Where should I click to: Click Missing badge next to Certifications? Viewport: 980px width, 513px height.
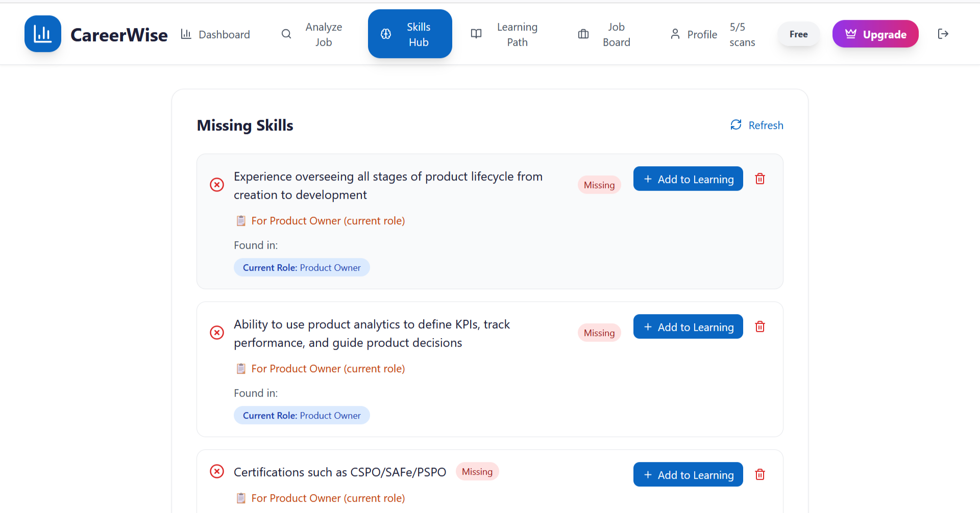477,472
